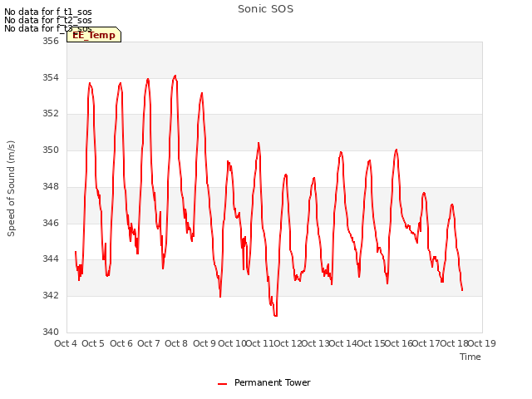Click the Oct 9 x-axis tick label

pos(204,343)
